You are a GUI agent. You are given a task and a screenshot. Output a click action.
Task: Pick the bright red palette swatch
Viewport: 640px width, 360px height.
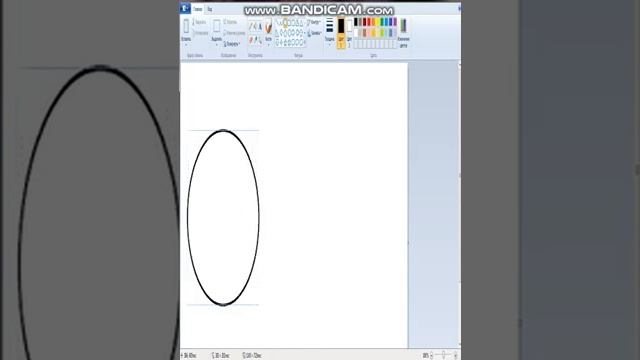tap(369, 22)
